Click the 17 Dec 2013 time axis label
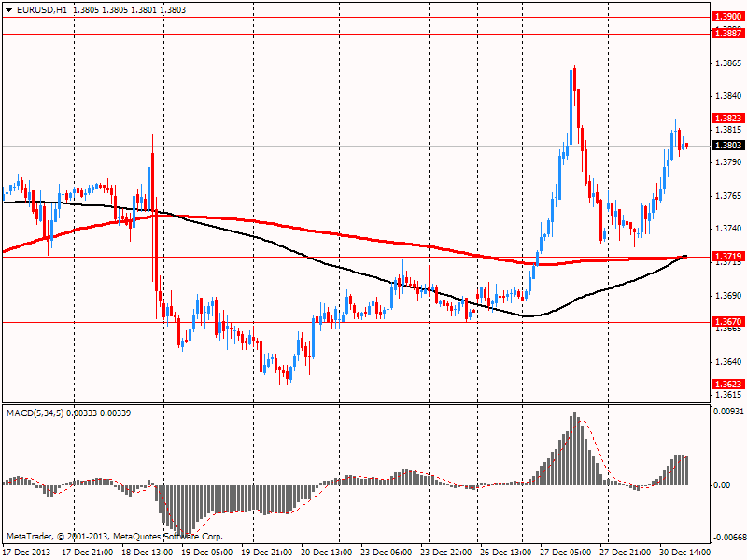Image resolution: width=747 pixels, height=560 pixels. [26, 552]
